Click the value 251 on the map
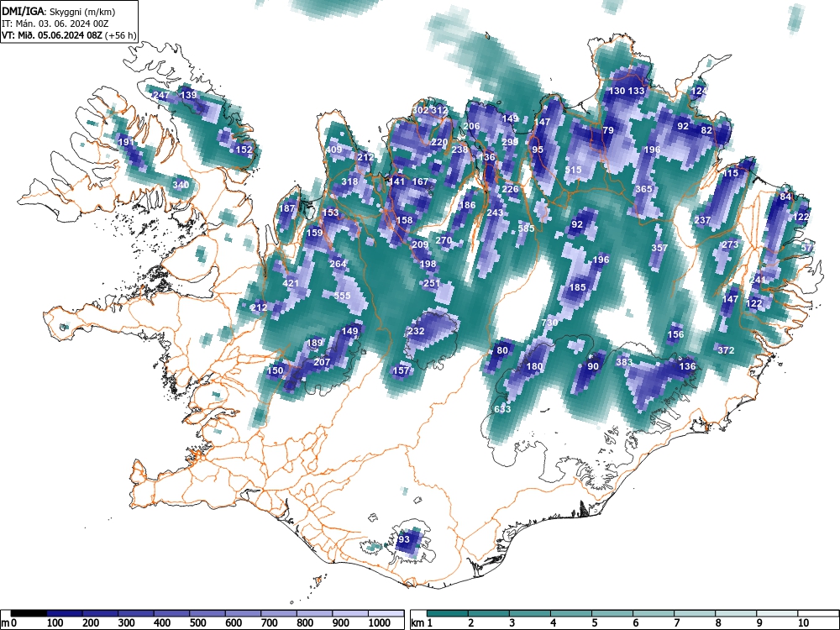The image size is (840, 630). [x=432, y=283]
